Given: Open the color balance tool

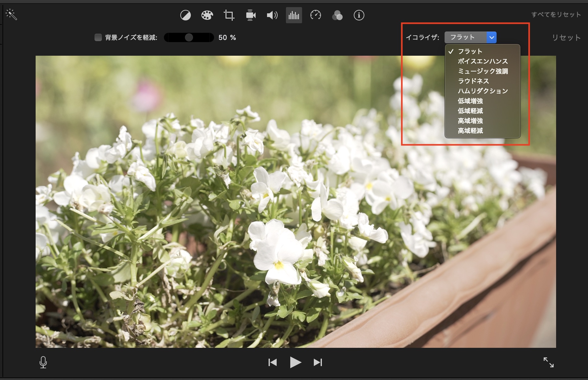Looking at the screenshot, I should (x=186, y=15).
